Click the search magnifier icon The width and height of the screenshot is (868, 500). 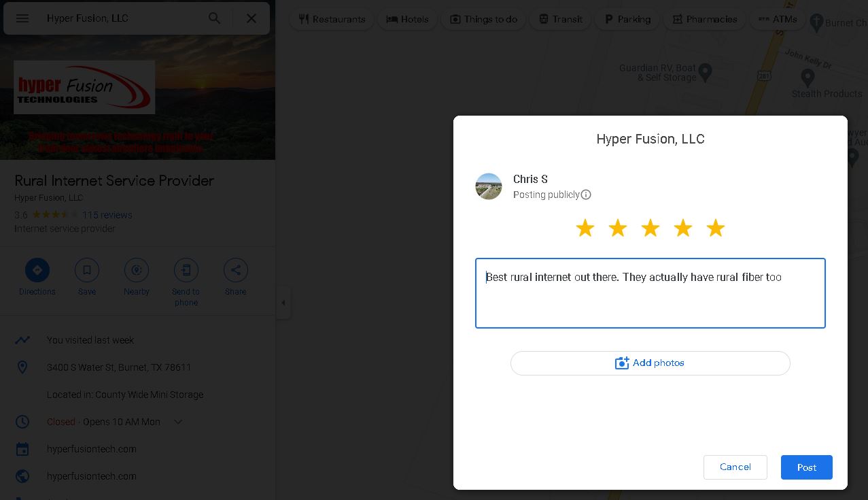[x=214, y=18]
